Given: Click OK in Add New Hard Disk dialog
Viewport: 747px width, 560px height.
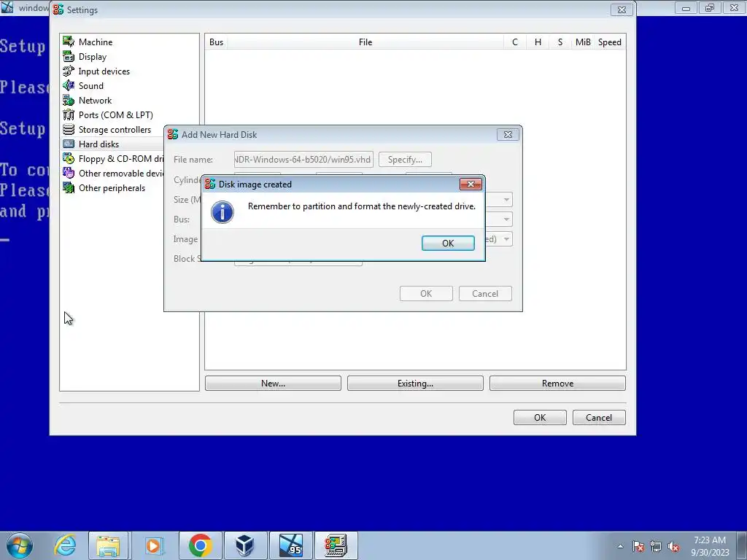Looking at the screenshot, I should [x=426, y=293].
